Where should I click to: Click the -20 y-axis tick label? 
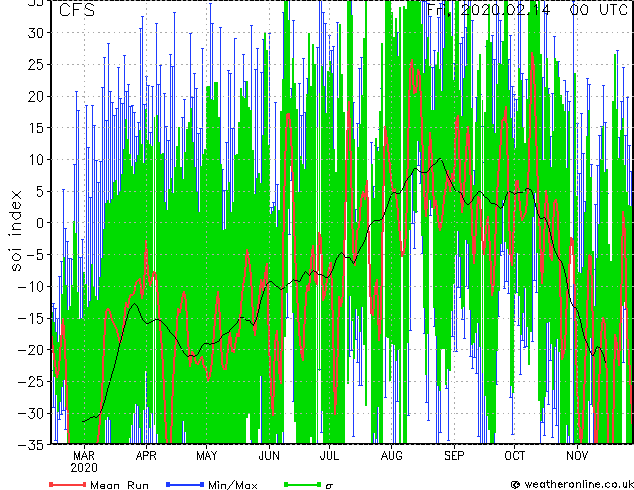(x=31, y=350)
